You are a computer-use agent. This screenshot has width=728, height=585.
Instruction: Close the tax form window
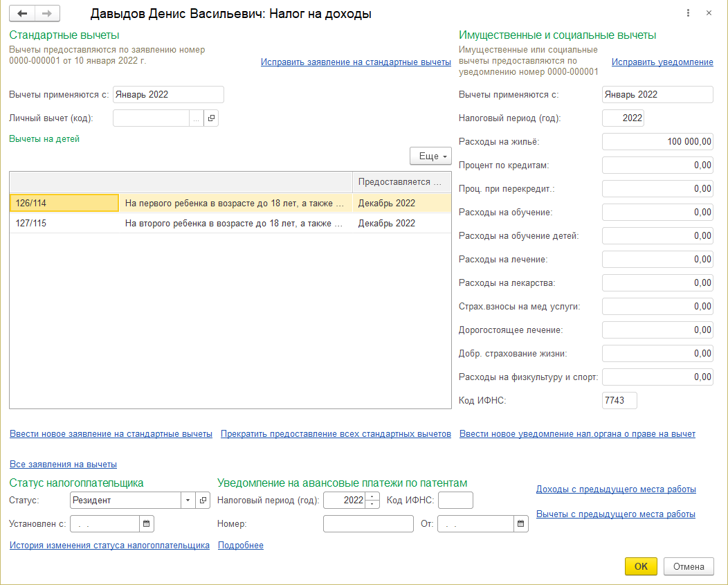click(x=709, y=13)
